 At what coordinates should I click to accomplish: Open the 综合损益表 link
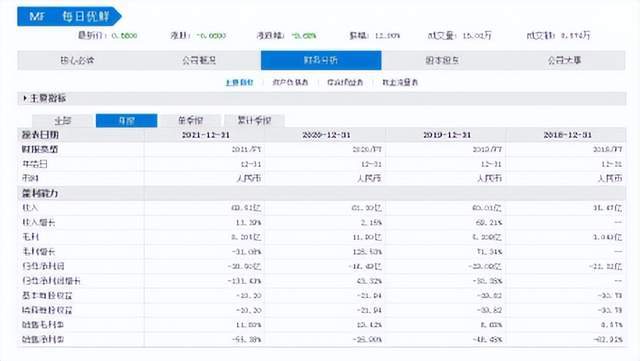pos(345,82)
